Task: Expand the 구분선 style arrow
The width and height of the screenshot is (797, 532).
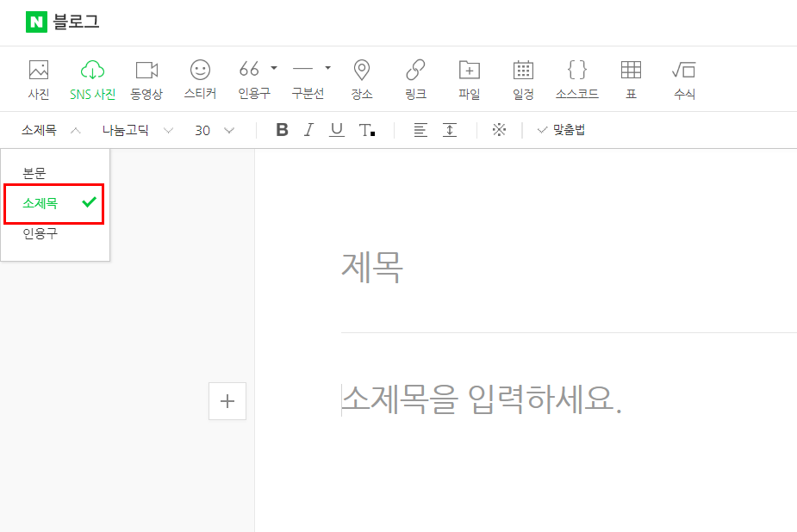Action: coord(328,67)
